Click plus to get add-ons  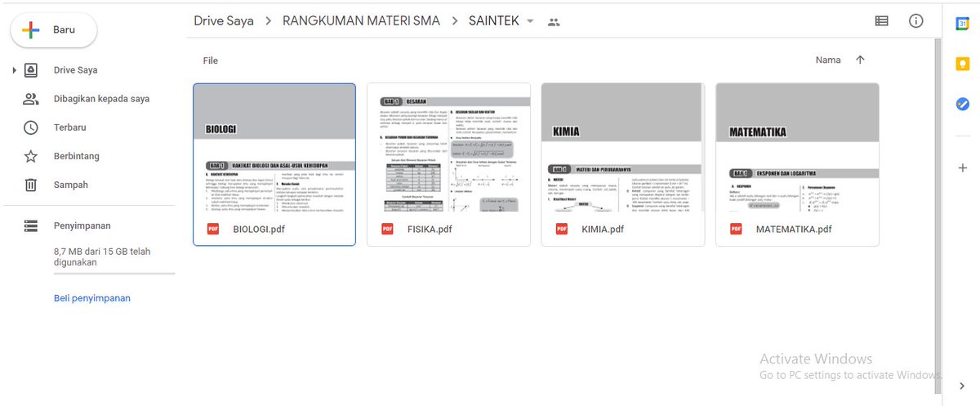coord(962,167)
